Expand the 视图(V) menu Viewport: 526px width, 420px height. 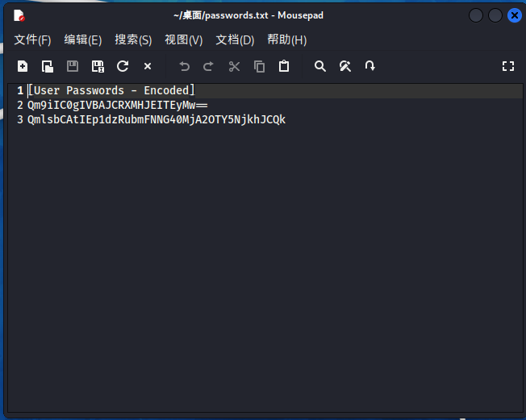[183, 40]
